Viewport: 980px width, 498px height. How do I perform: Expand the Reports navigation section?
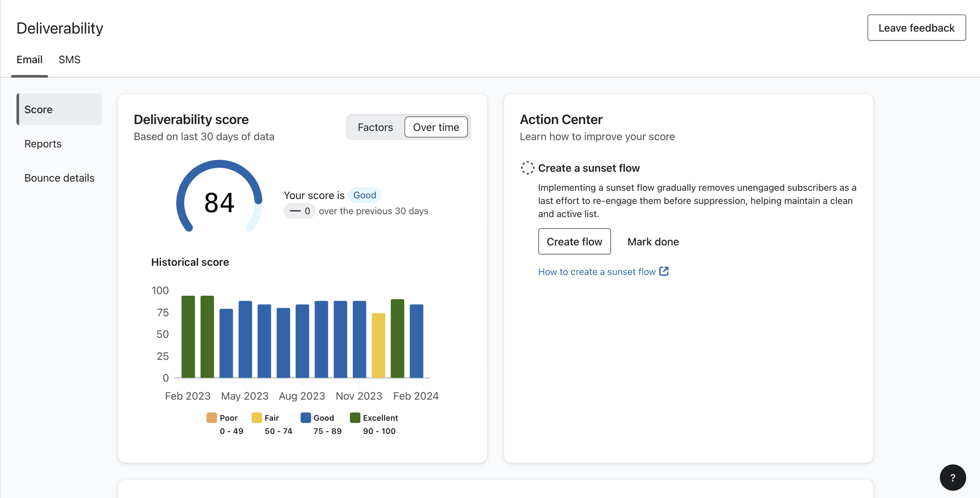click(42, 143)
